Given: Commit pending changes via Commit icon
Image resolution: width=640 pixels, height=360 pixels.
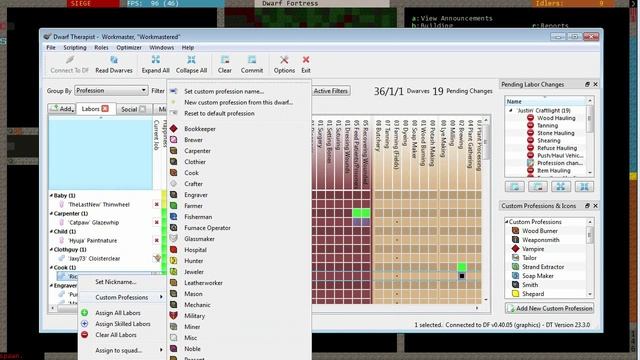Looking at the screenshot, I should 252,64.
